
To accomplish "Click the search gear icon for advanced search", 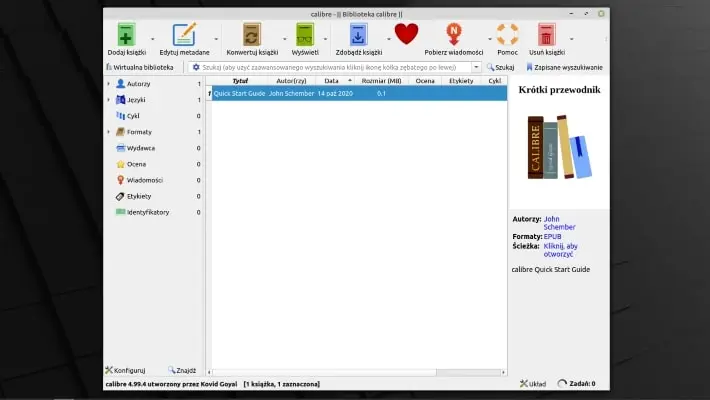I will (x=196, y=67).
